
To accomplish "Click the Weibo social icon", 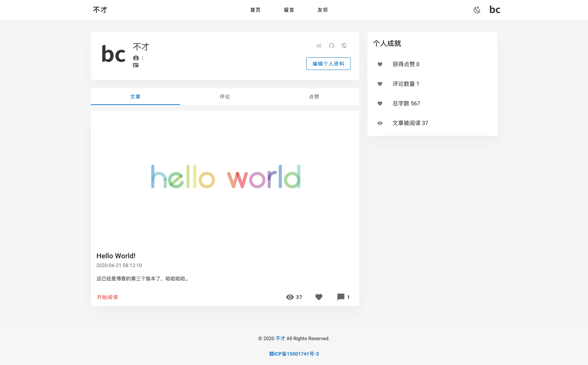I will [x=319, y=46].
